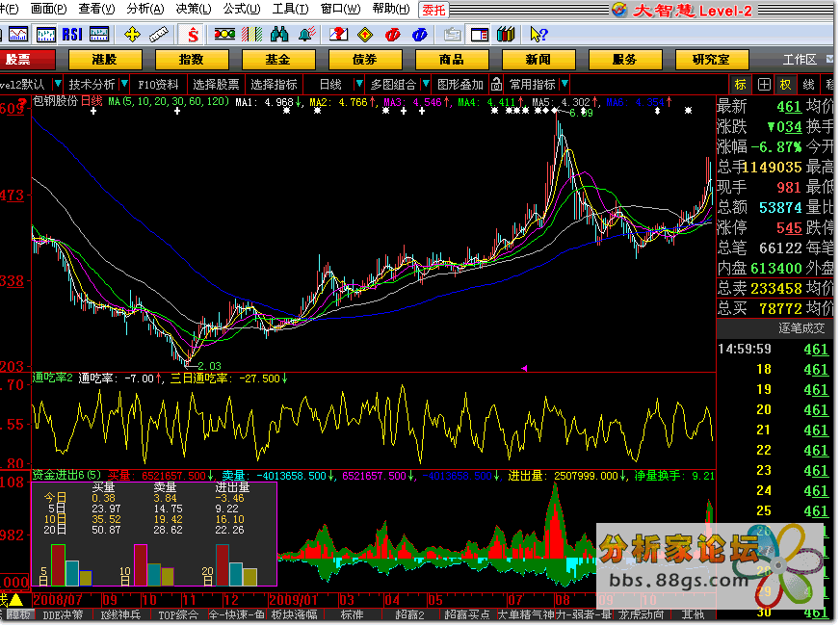Click the blue circle info icon
Image resolution: width=840 pixels, height=626 pixels.
(419, 35)
